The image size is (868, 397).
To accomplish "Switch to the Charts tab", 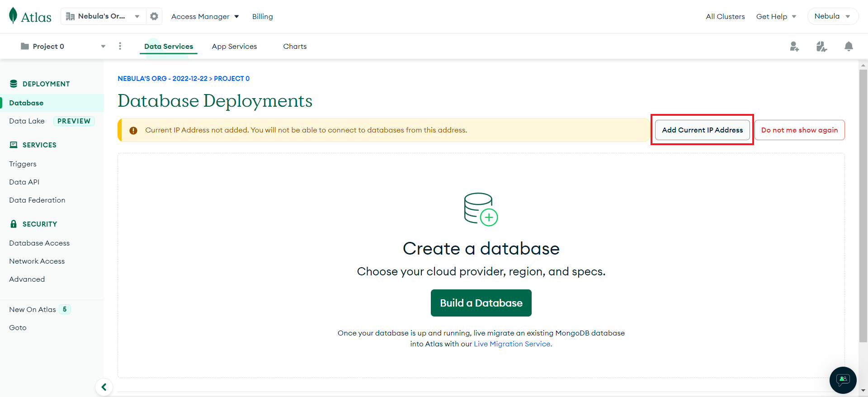I will coord(295,46).
